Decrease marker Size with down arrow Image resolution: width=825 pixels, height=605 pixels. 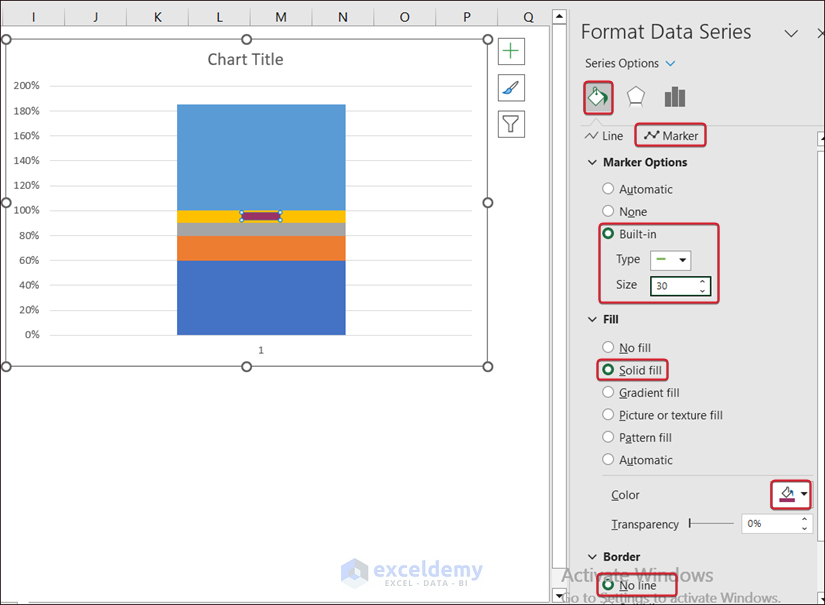click(702, 290)
